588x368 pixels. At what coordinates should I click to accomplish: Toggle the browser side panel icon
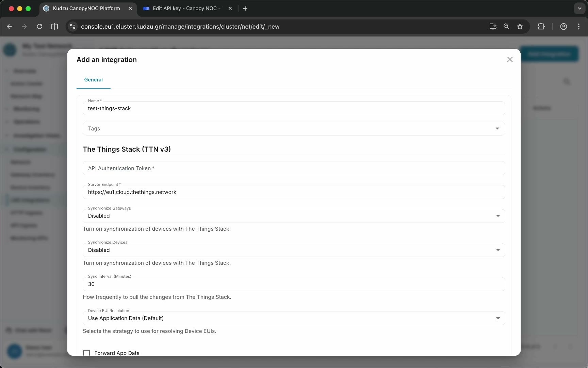(54, 27)
